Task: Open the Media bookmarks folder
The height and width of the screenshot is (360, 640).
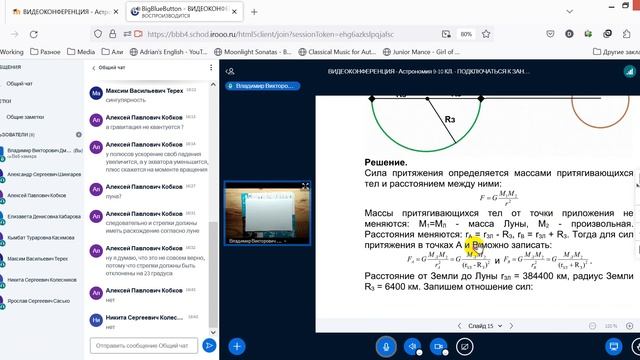Action: click(81, 52)
